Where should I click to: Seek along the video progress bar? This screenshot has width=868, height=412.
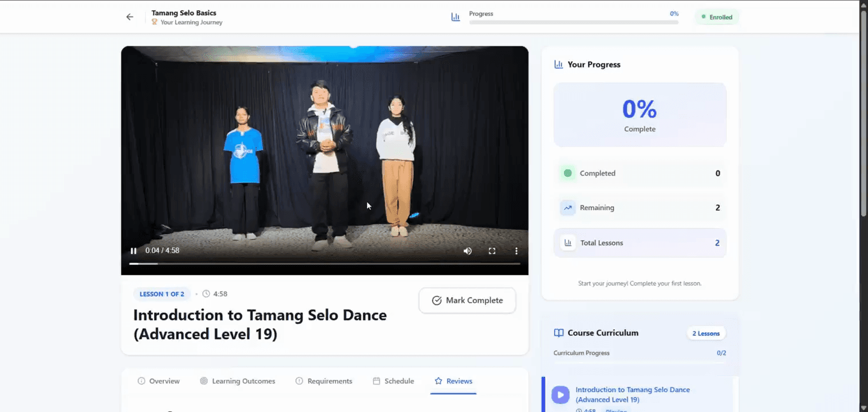(325, 263)
